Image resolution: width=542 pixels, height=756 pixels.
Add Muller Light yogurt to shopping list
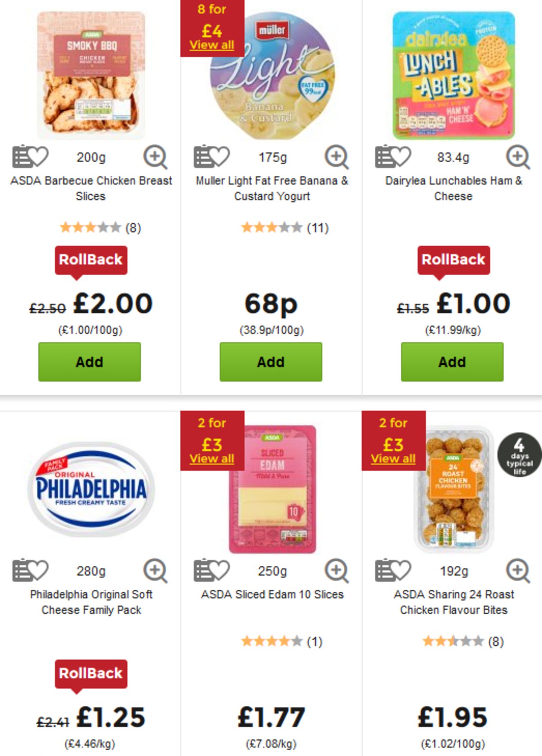tap(201, 158)
